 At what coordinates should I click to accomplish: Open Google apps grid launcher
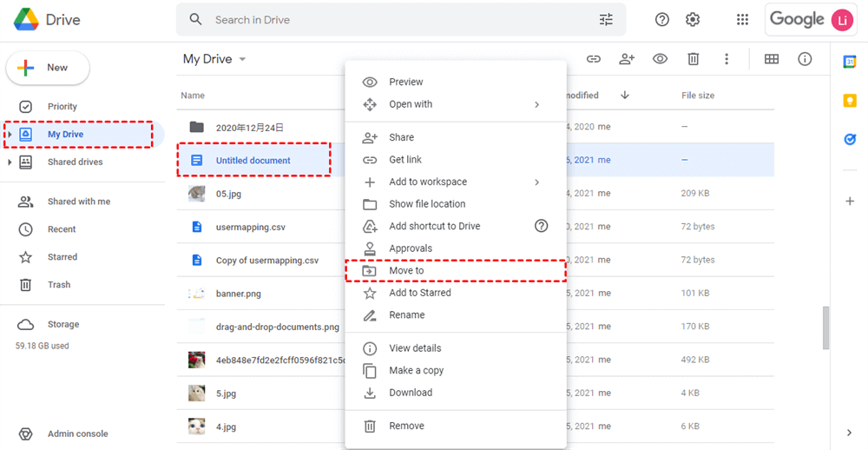(742, 19)
